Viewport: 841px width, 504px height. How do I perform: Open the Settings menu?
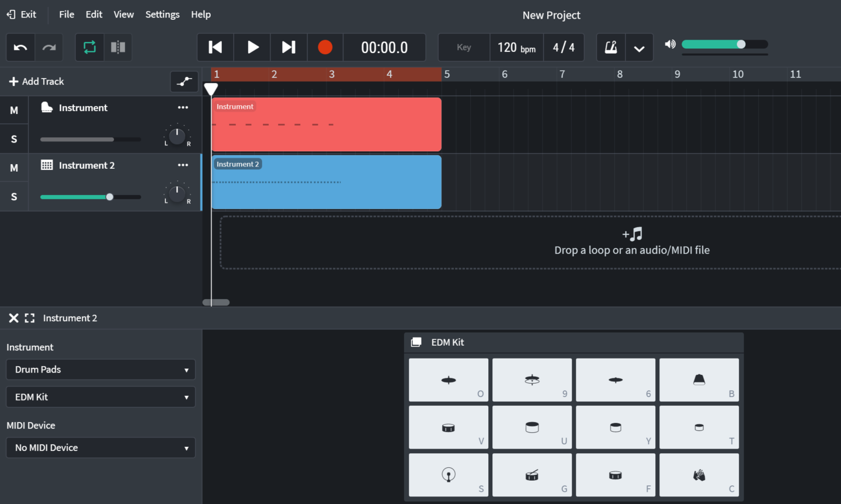(162, 15)
